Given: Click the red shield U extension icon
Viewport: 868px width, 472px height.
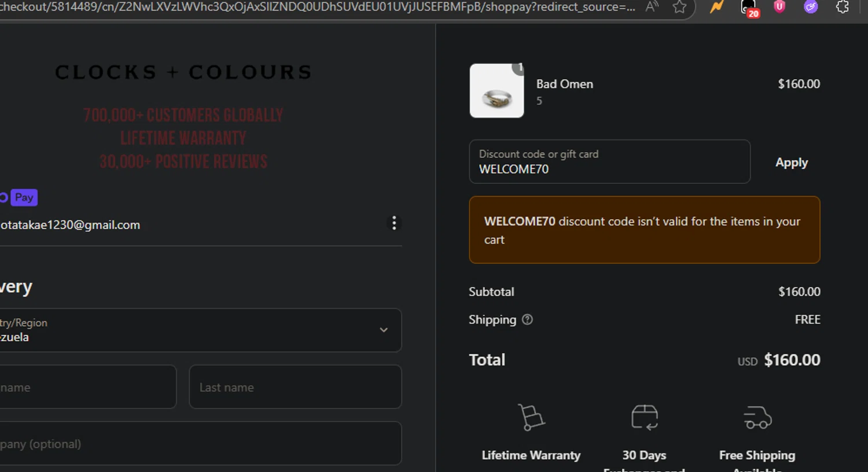Looking at the screenshot, I should [779, 7].
